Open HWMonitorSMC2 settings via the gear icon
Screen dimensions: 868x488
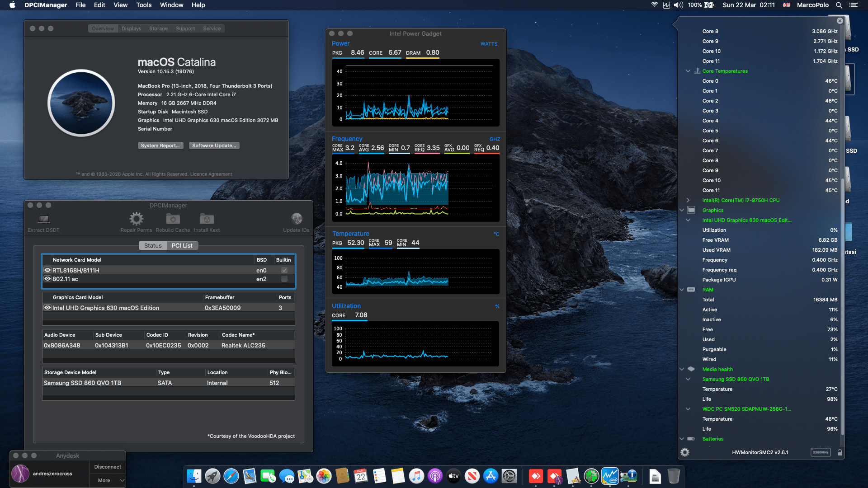coord(685,452)
